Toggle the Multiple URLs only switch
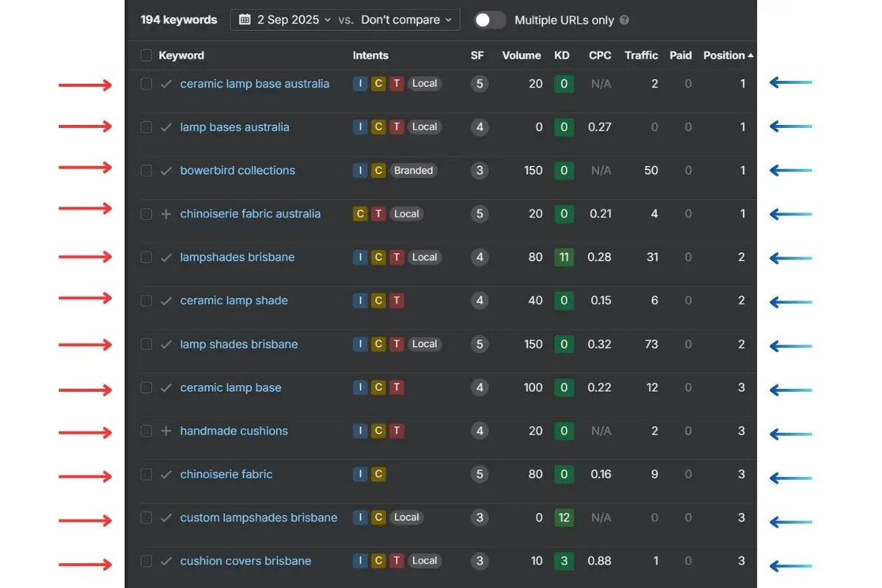 pos(490,21)
